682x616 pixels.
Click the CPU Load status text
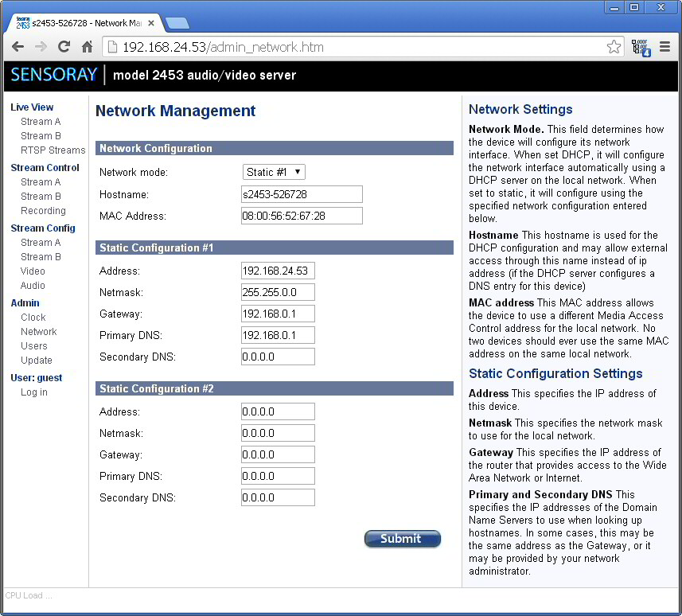29,595
